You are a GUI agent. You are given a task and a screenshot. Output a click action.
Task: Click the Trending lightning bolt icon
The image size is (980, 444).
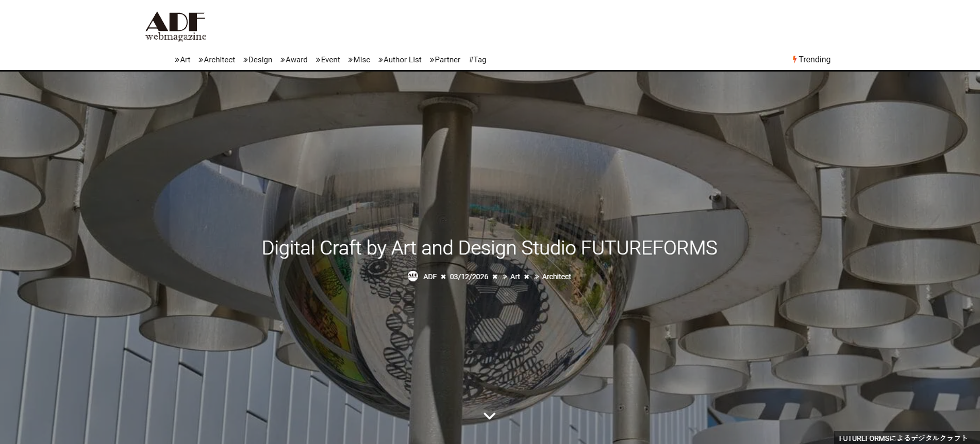(794, 59)
